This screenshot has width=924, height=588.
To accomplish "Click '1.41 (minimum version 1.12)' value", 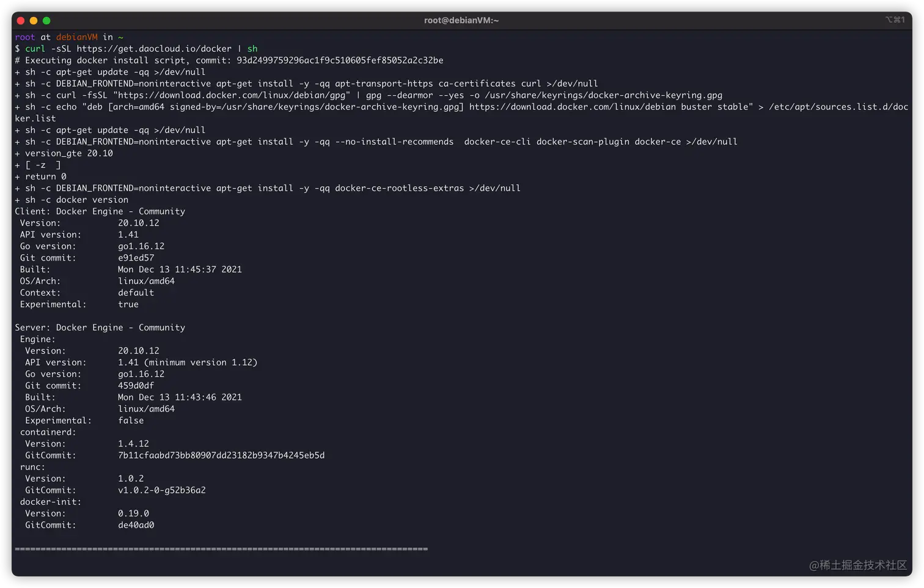I will pos(188,363).
